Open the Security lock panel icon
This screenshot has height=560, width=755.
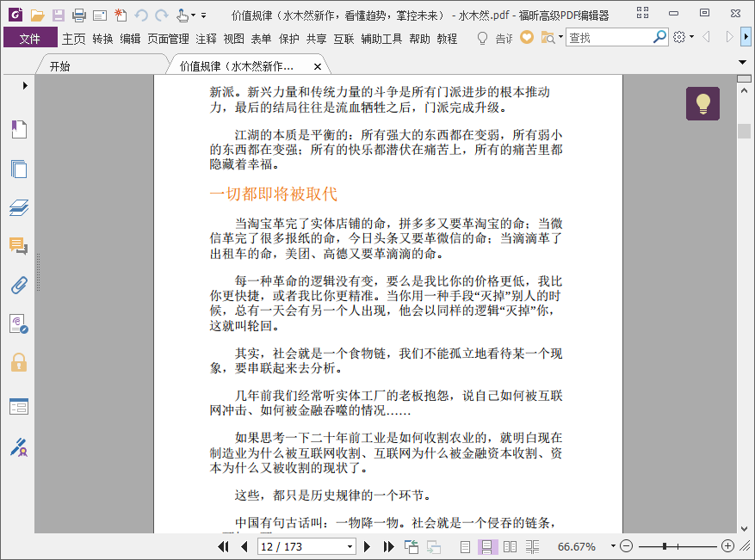19,362
